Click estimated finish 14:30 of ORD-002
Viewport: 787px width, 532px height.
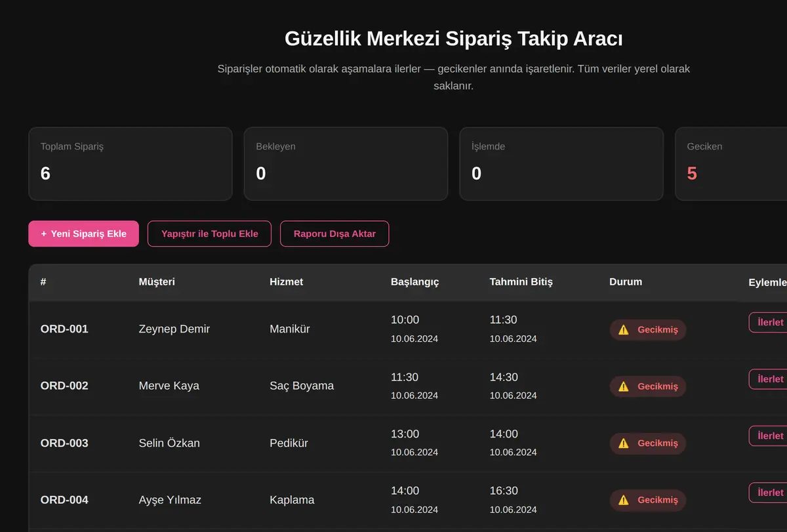[504, 377]
